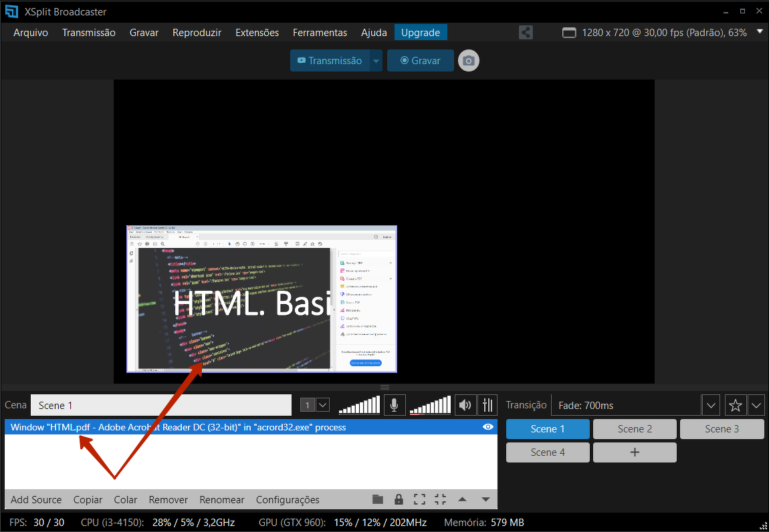Lock the selected source position

[x=399, y=499]
